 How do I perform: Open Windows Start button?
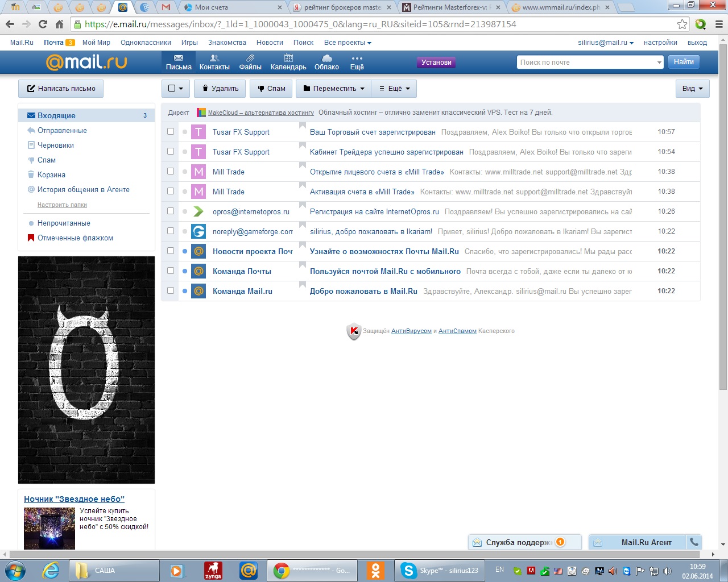[x=15, y=570]
